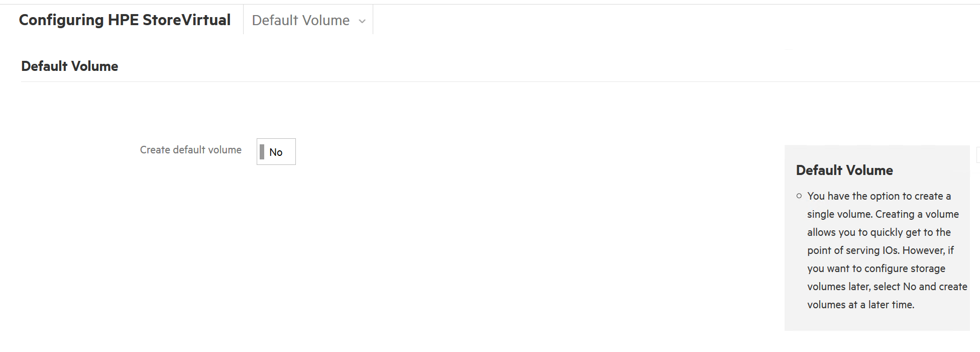Click the partially visible box at right edge
980x352 pixels.
[978, 155]
